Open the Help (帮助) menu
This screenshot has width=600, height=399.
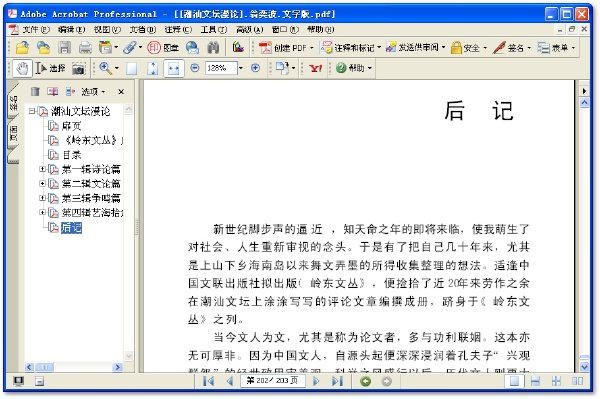click(321, 29)
